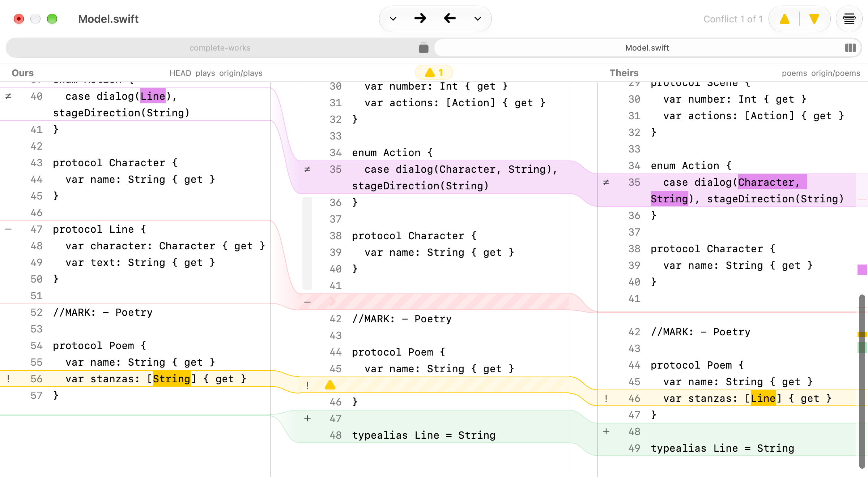The image size is (868, 477).
Task: Select the Model.swift path bar segment
Action: coord(647,48)
